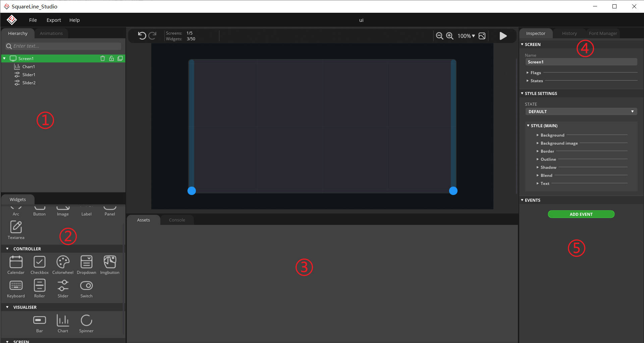The image size is (644, 343).
Task: Add a Roller widget
Action: (x=40, y=289)
